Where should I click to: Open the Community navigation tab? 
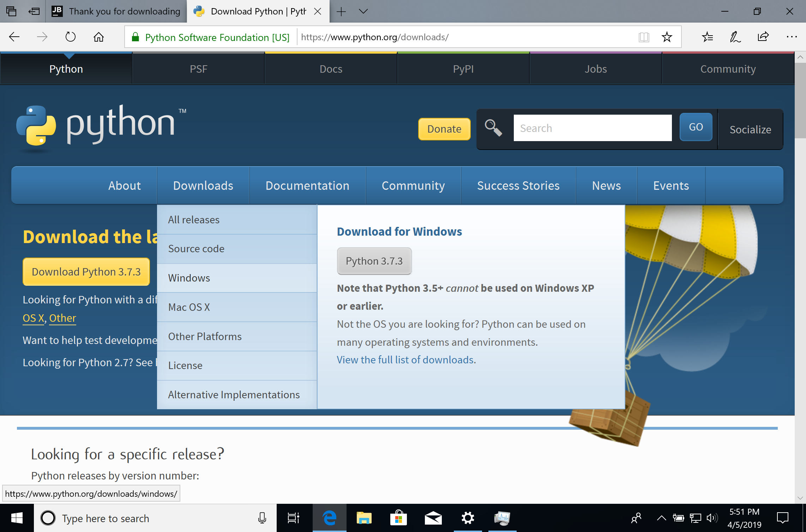pyautogui.click(x=413, y=185)
